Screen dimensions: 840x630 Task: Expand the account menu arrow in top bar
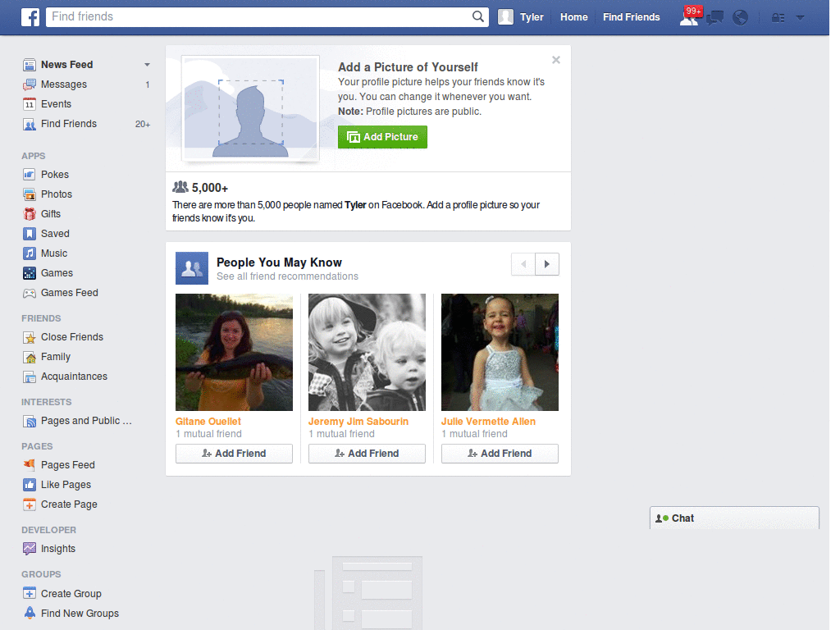click(801, 18)
